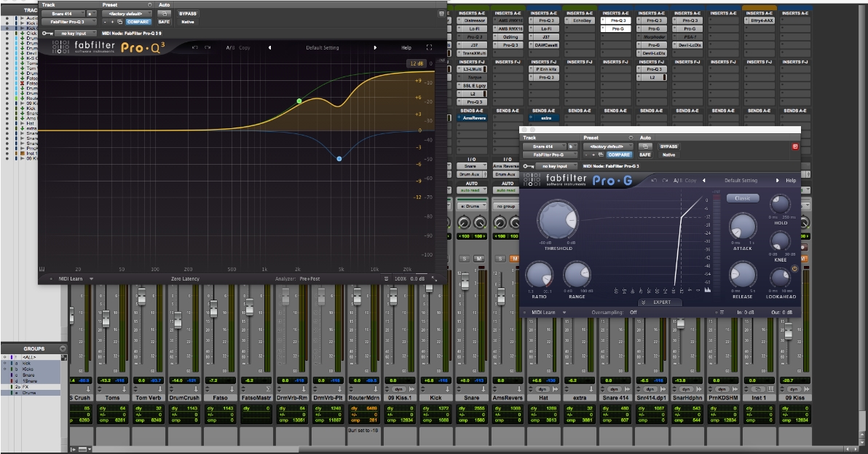Click MIDI Learn in Pro-Q 3 footer
Viewport: 868px width, 454px height.
click(x=71, y=278)
